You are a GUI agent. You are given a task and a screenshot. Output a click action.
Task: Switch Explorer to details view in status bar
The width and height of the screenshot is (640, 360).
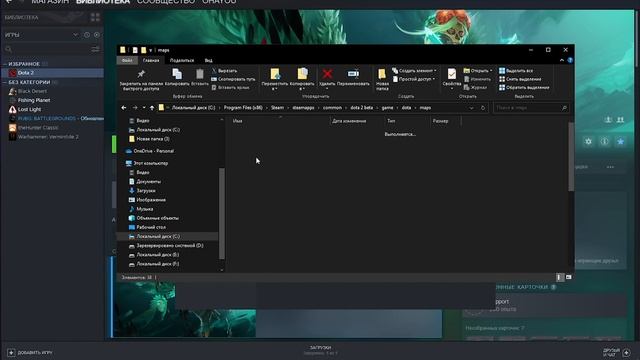[560, 277]
